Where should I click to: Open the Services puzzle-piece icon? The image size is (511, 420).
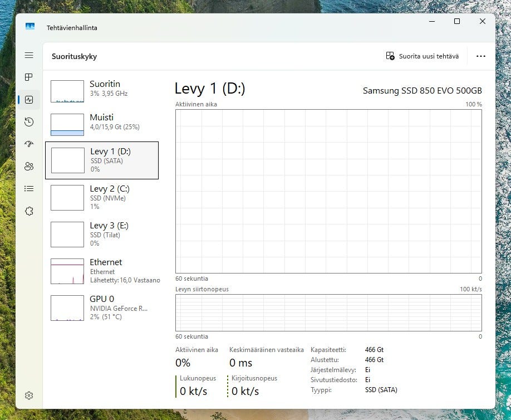[29, 211]
